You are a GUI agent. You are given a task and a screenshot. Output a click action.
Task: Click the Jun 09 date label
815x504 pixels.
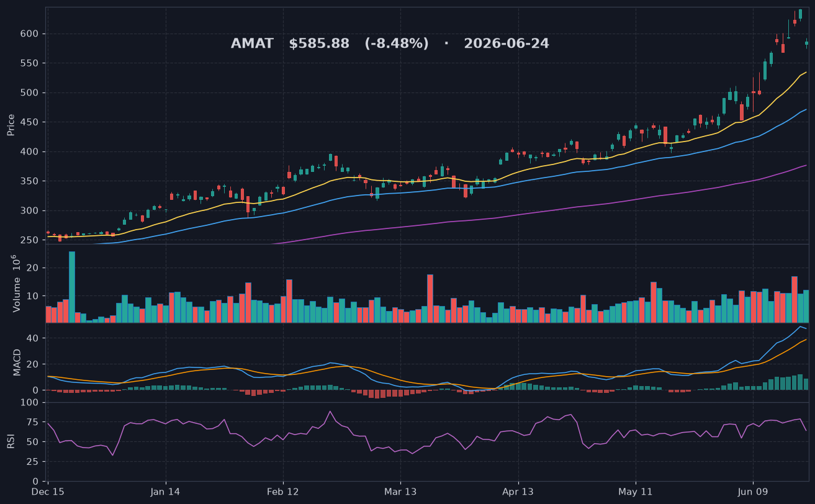point(753,492)
